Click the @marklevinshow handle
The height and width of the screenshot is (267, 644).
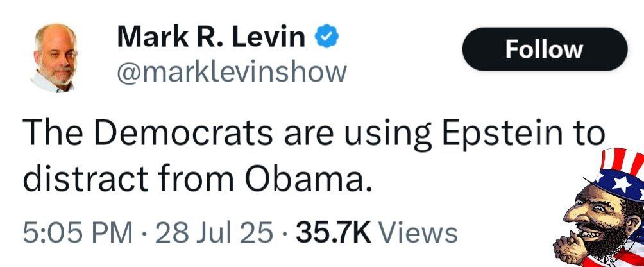tap(232, 72)
